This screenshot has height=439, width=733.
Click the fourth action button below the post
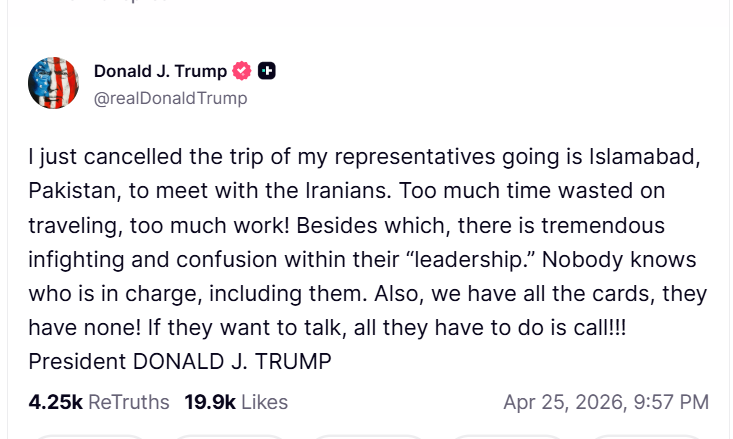click(x=507, y=436)
